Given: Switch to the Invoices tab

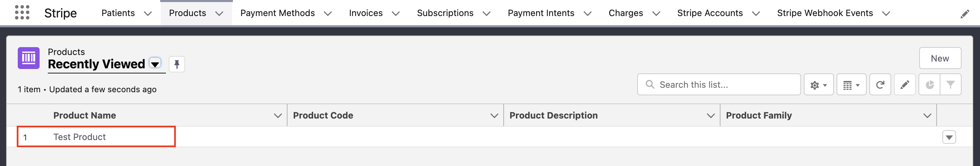Looking at the screenshot, I should click(x=366, y=13).
